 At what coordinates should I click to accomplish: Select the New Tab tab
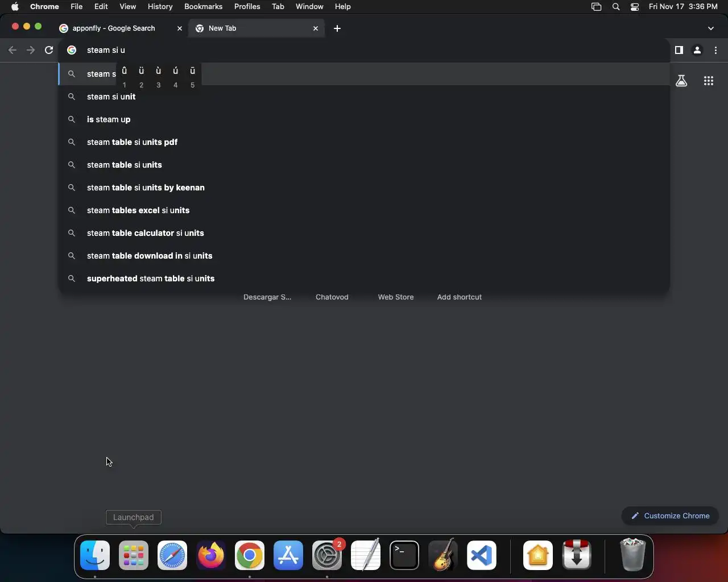click(x=257, y=28)
